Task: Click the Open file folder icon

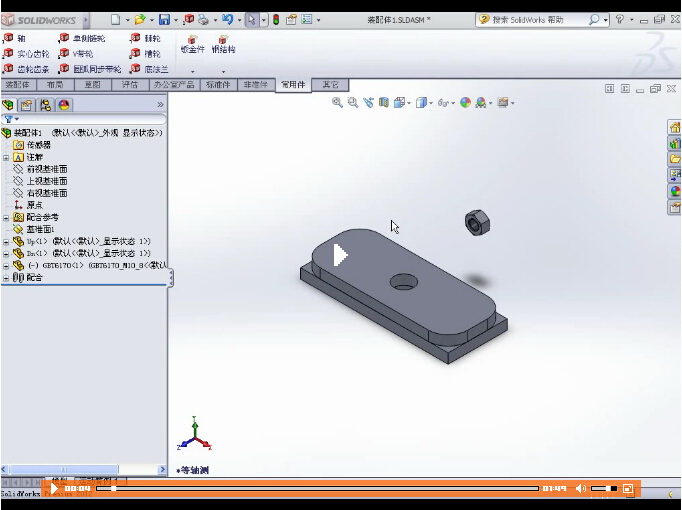Action: pyautogui.click(x=140, y=20)
